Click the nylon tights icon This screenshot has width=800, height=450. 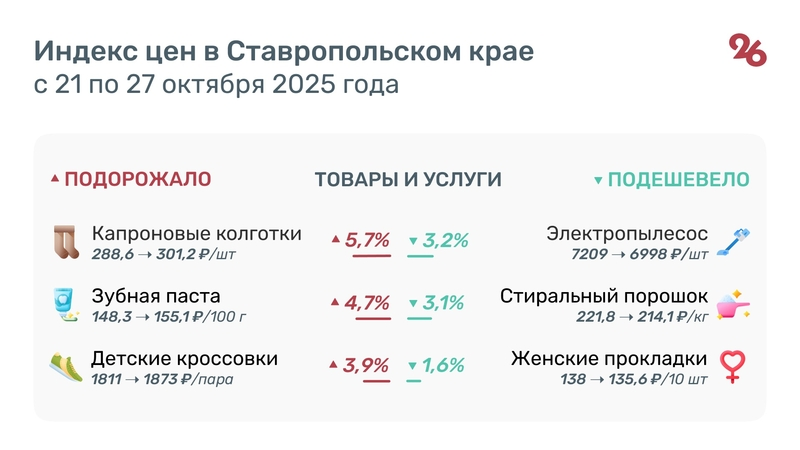click(65, 243)
